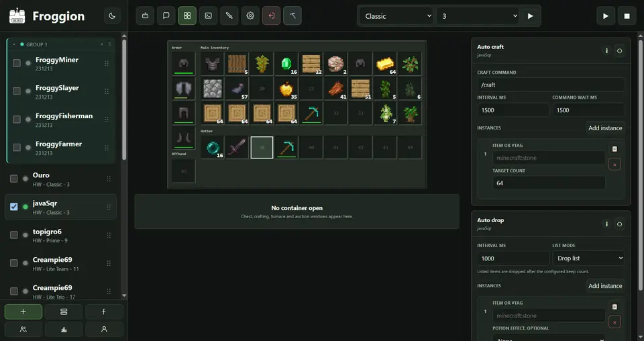The height and width of the screenshot is (341, 644).
Task: Click the green plus add button
Action: 23,312
